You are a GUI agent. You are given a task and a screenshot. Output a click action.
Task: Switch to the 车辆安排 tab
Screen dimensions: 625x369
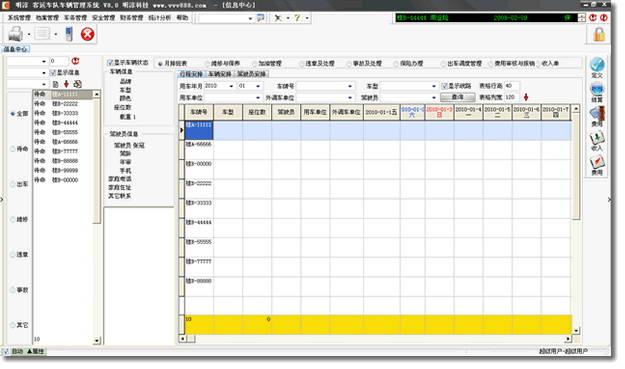220,74
